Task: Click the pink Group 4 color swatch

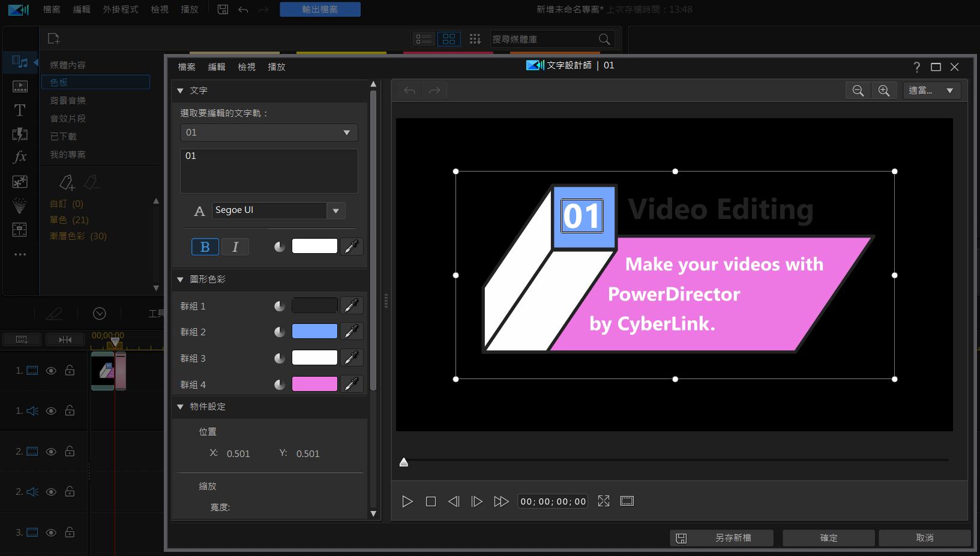Action: 314,384
